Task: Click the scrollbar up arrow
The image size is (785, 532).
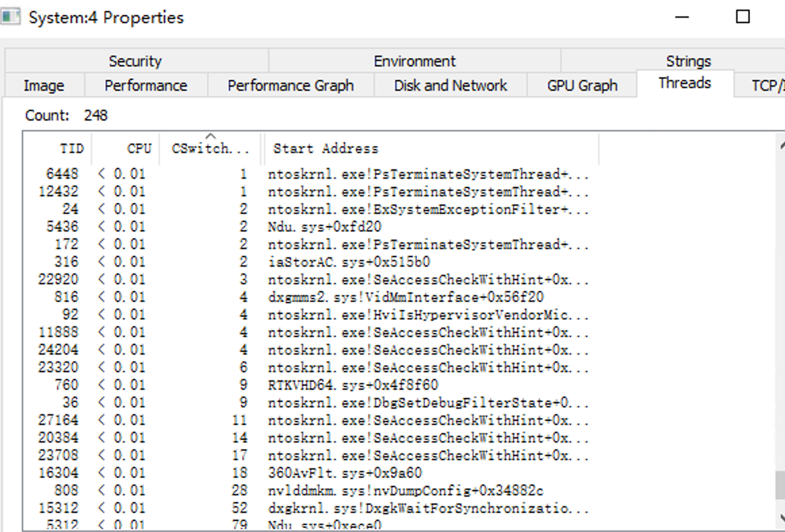Action: tap(782, 146)
